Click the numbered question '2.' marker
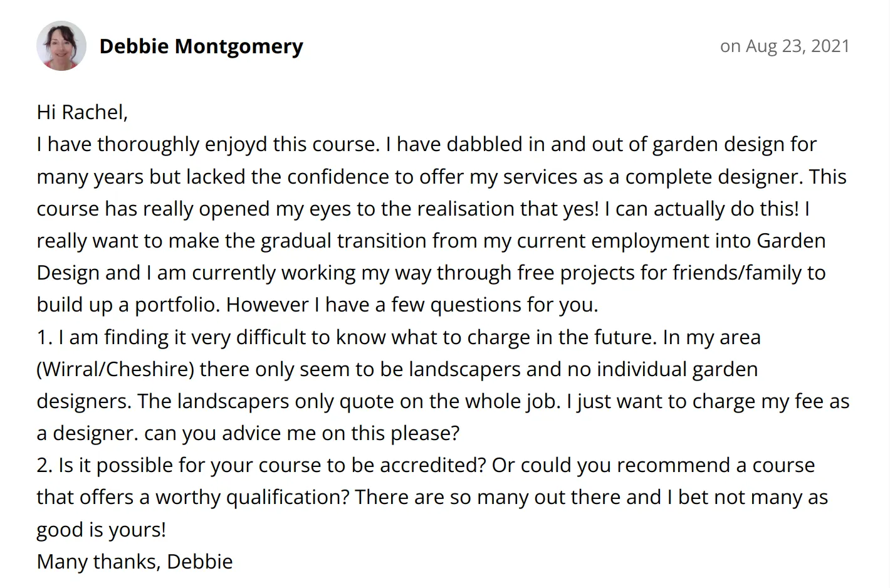 click(45, 465)
